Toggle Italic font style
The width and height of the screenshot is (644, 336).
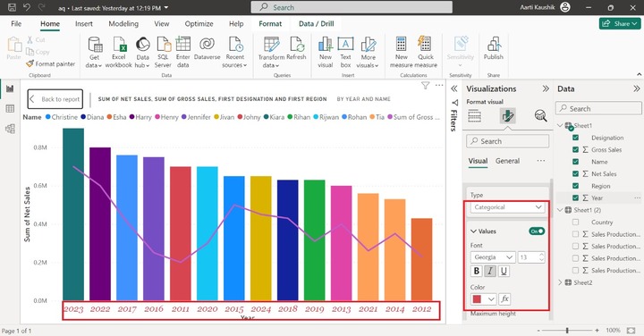pos(490,271)
